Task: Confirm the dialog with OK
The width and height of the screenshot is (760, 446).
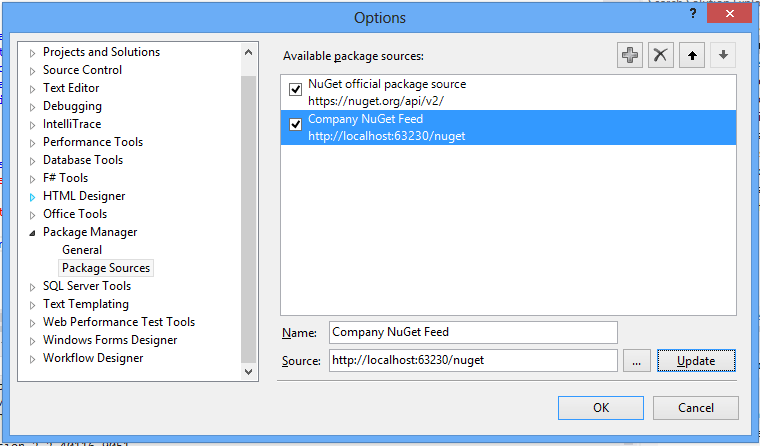Action: pos(601,408)
